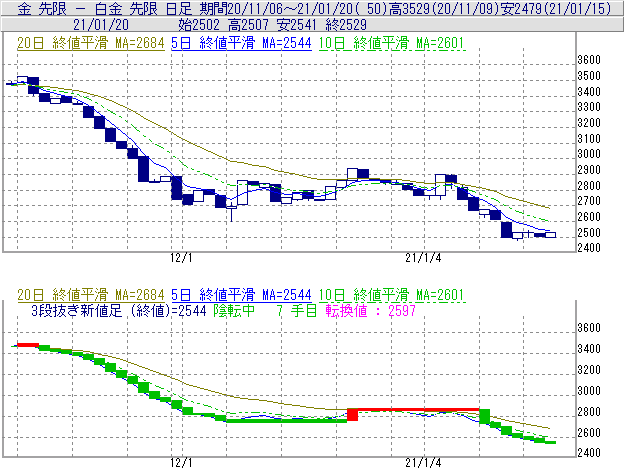This screenshot has width=624, height=475.
Task: Click the upper chart's 20日 終値平滑 MA=2684 label
Action: coord(91,43)
